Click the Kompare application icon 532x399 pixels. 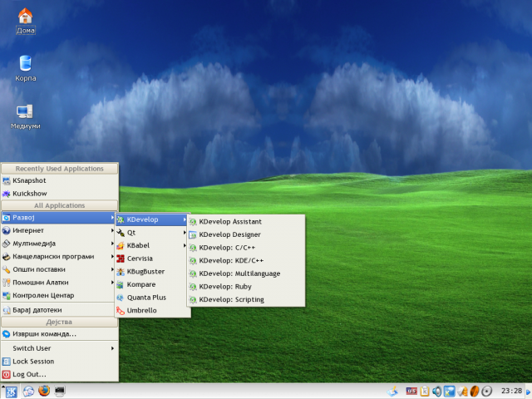121,284
